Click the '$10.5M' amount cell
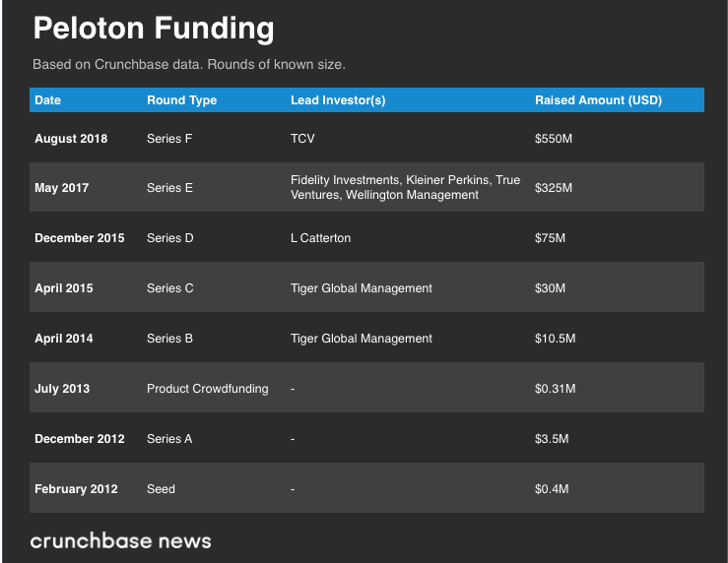The height and width of the screenshot is (563, 728). click(x=556, y=339)
